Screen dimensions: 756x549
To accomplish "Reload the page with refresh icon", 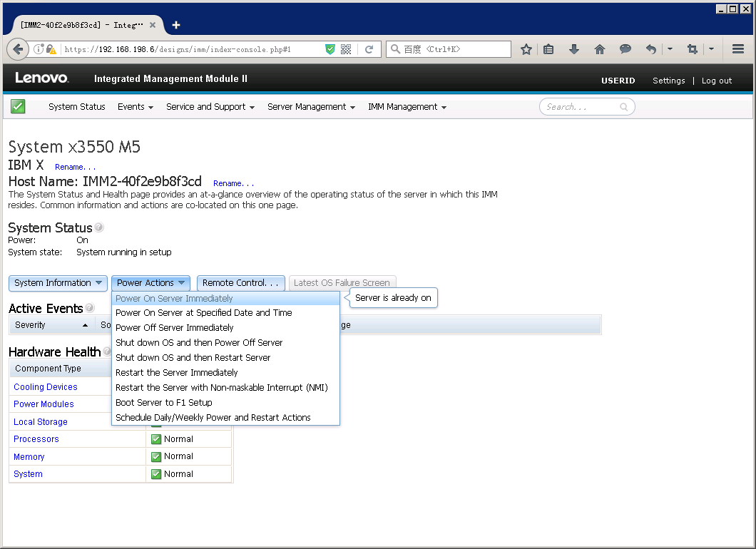I will point(369,49).
